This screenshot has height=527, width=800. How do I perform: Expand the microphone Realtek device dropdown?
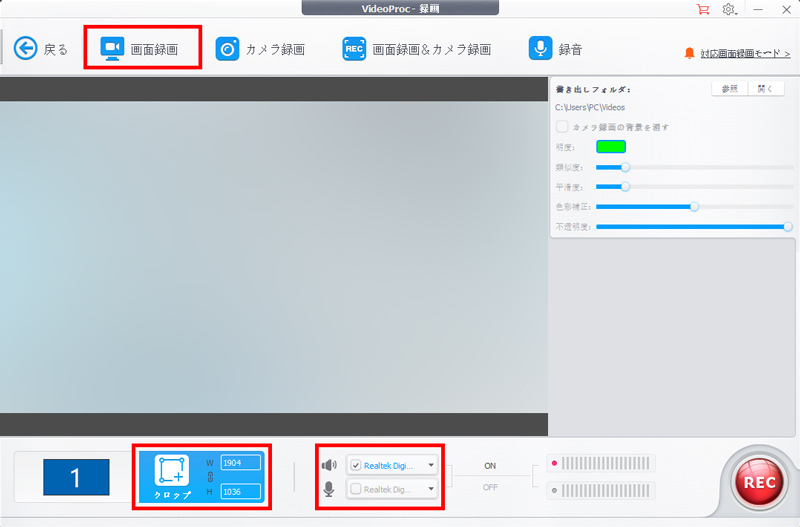431,489
